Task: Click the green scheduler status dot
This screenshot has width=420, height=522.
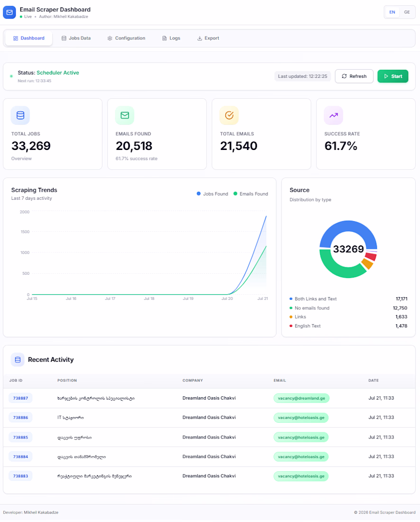Action: [11, 76]
